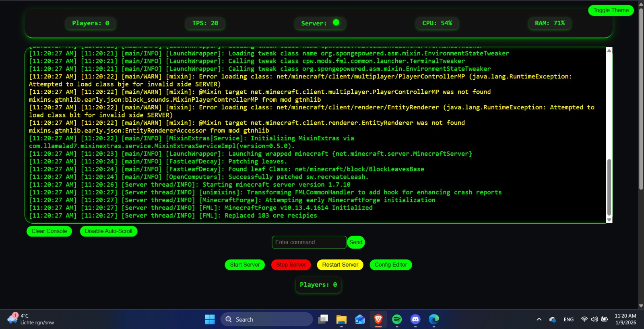Viewport: 644px width, 329px height.
Task: Open File Explorer from the taskbar
Action: tap(341, 319)
